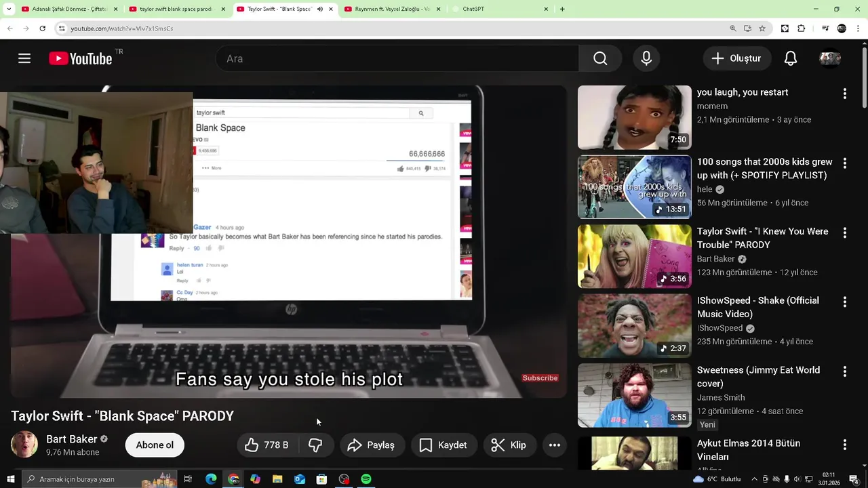Switch to 'taylor swift blank space parodi' tab
Image resolution: width=868 pixels, height=488 pixels.
[176, 9]
